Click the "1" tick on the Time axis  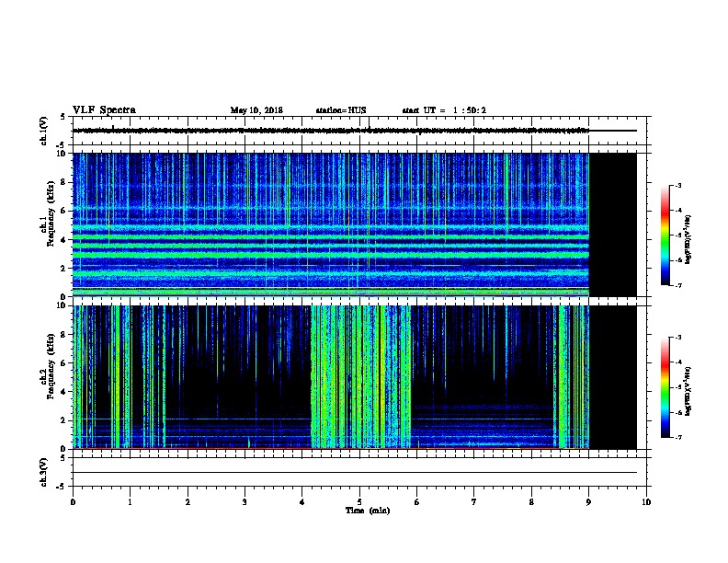click(x=130, y=502)
